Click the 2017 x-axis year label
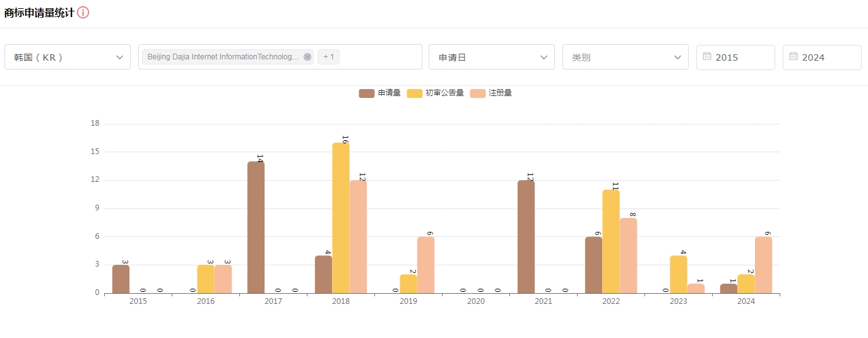Screen dimensions: 868x338 (x=273, y=301)
